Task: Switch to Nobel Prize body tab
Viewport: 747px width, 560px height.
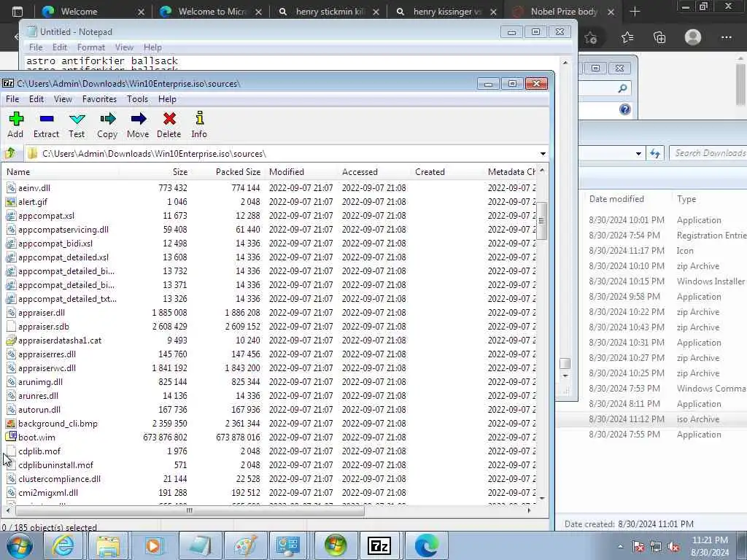Action: [564, 12]
